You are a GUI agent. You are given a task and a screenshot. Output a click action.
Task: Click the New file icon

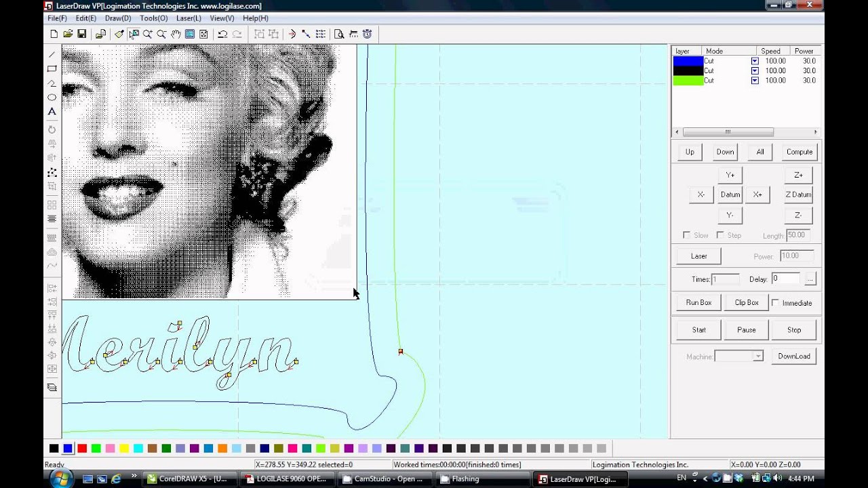click(x=54, y=34)
